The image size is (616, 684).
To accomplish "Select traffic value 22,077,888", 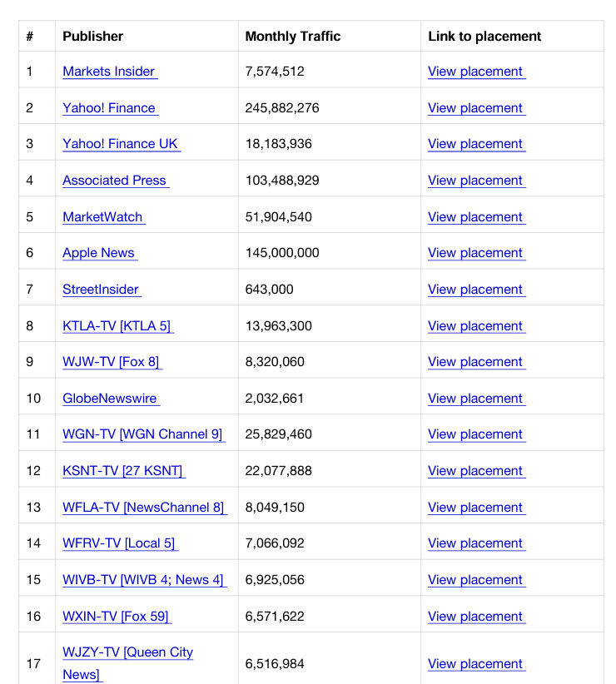I will pyautogui.click(x=278, y=471).
